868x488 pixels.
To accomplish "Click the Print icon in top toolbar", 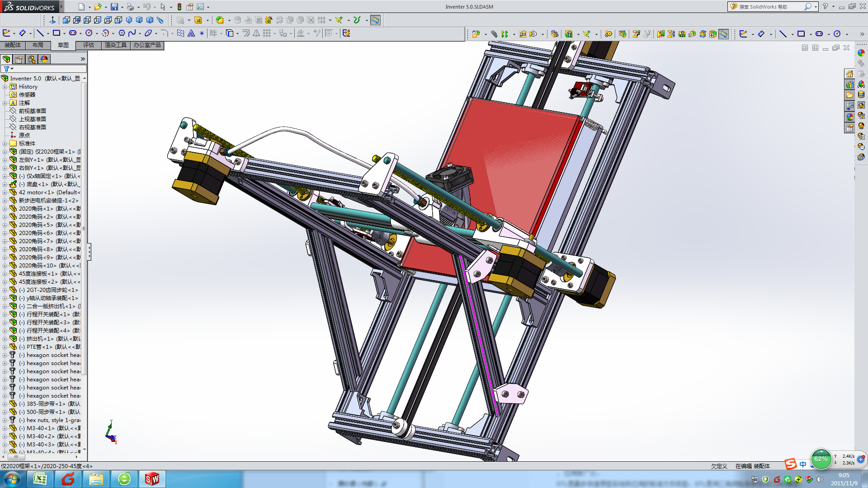I will pos(131,7).
